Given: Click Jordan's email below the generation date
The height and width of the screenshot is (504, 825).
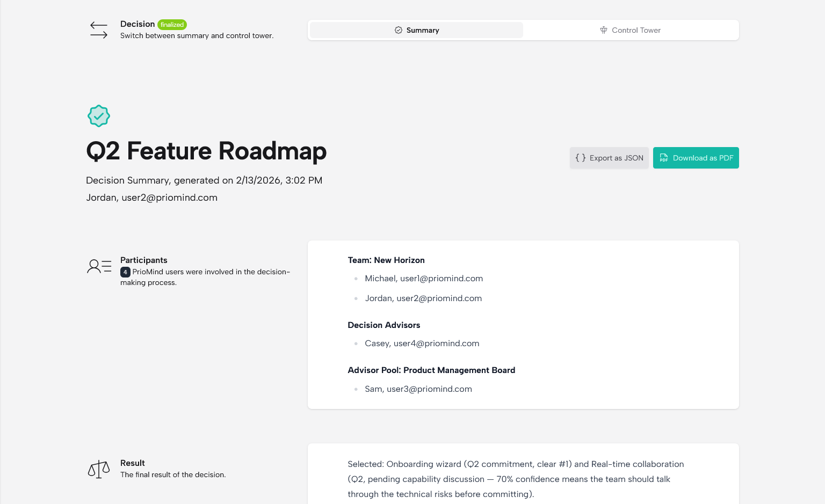Looking at the screenshot, I should tap(152, 198).
